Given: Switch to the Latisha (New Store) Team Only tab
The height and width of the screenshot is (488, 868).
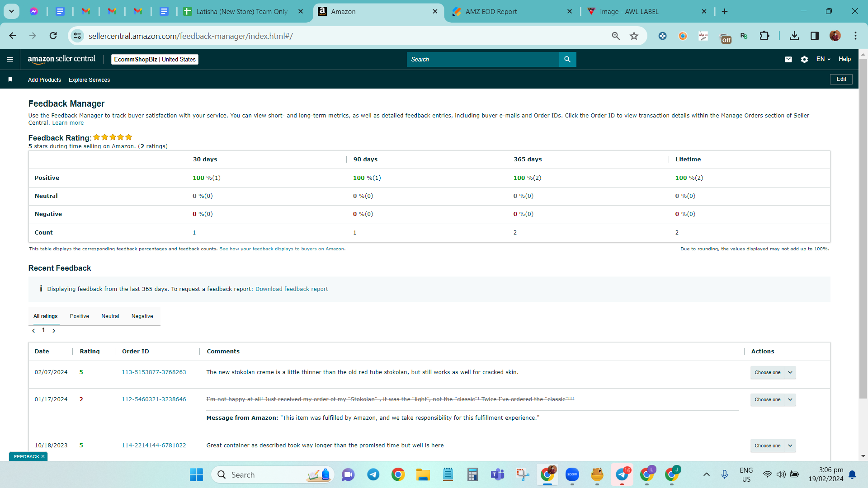Looking at the screenshot, I should click(243, 12).
